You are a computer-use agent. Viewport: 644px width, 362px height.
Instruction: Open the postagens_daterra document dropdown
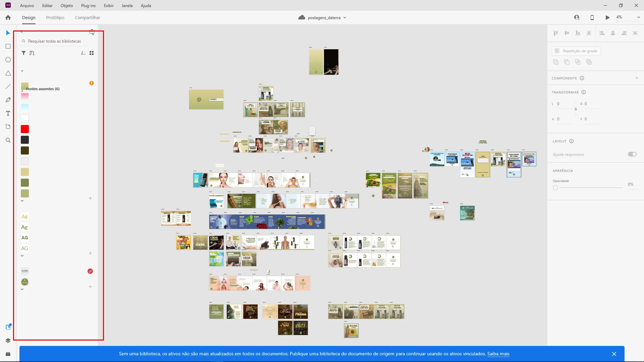coord(345,18)
